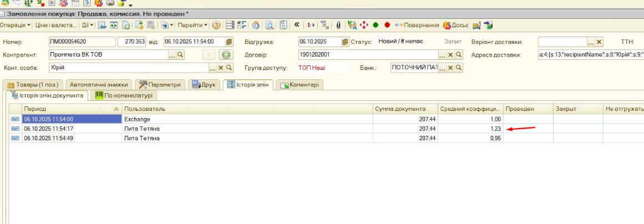This screenshot has width=644, height=224.
Task: Click the Сумма документа column header
Action: click(x=405, y=109)
